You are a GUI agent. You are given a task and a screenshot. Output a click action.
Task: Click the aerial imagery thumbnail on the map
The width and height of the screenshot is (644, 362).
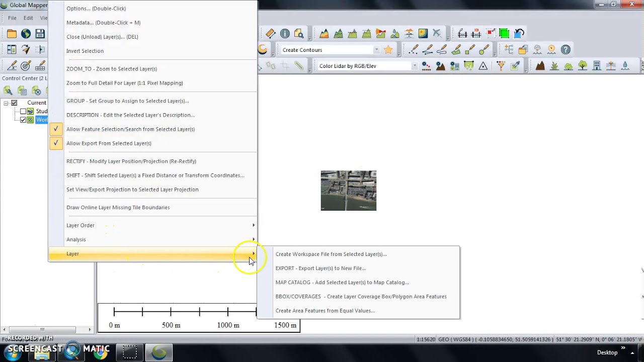click(348, 191)
